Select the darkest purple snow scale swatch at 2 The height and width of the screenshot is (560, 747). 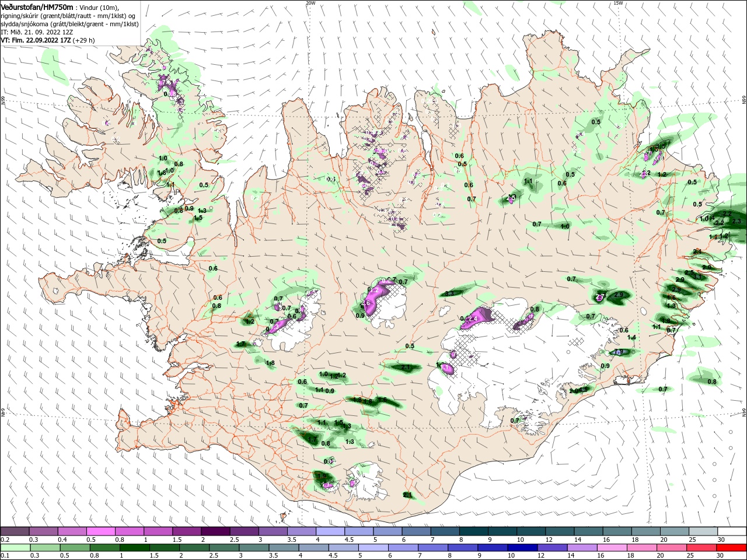tap(215, 531)
